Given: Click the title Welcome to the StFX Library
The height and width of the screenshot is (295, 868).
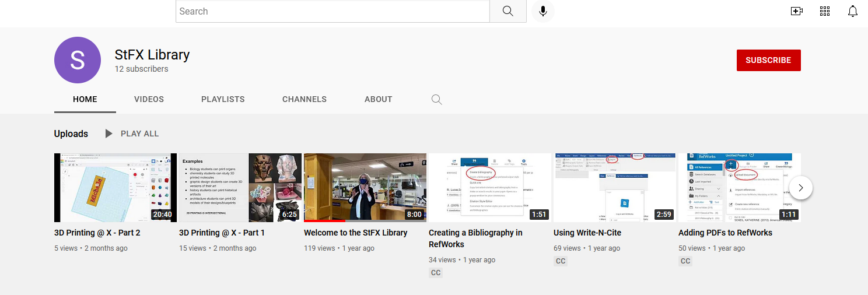Looking at the screenshot, I should point(356,233).
